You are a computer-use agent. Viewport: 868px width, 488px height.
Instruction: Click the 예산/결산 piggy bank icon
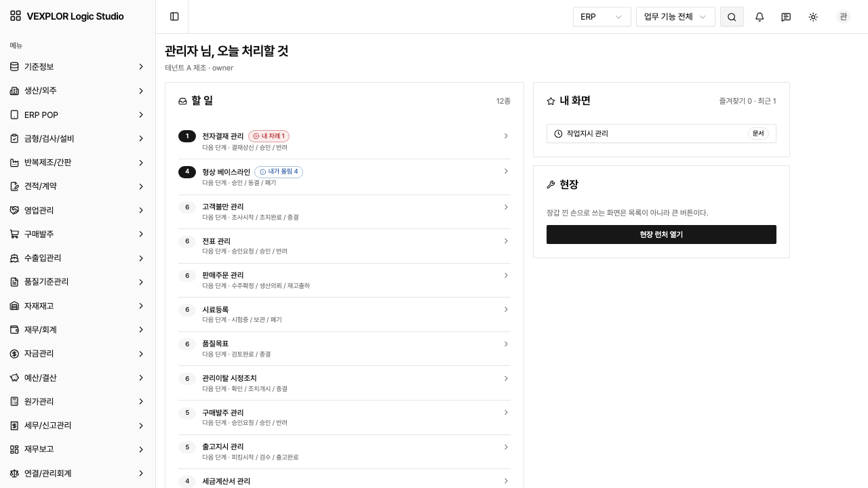14,378
